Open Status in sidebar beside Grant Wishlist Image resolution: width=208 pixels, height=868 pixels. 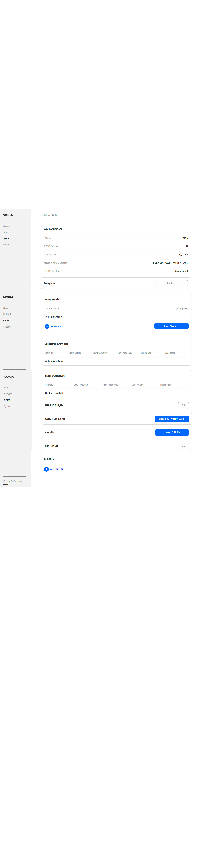click(x=6, y=308)
